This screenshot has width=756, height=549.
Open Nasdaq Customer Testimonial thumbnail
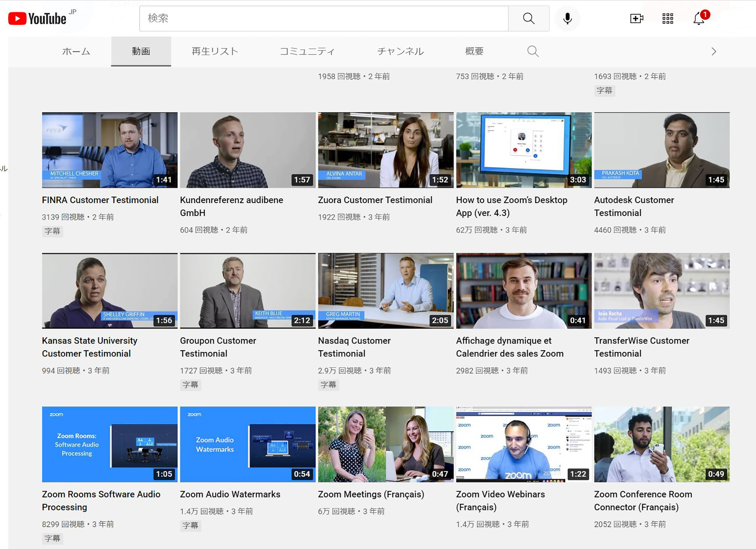click(386, 291)
